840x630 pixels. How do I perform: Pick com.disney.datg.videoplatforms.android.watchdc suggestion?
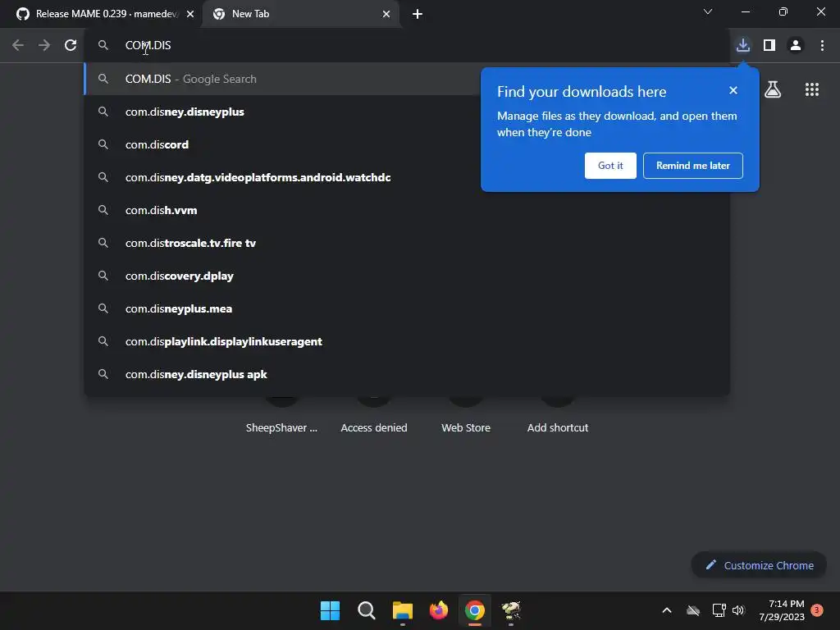407,177
